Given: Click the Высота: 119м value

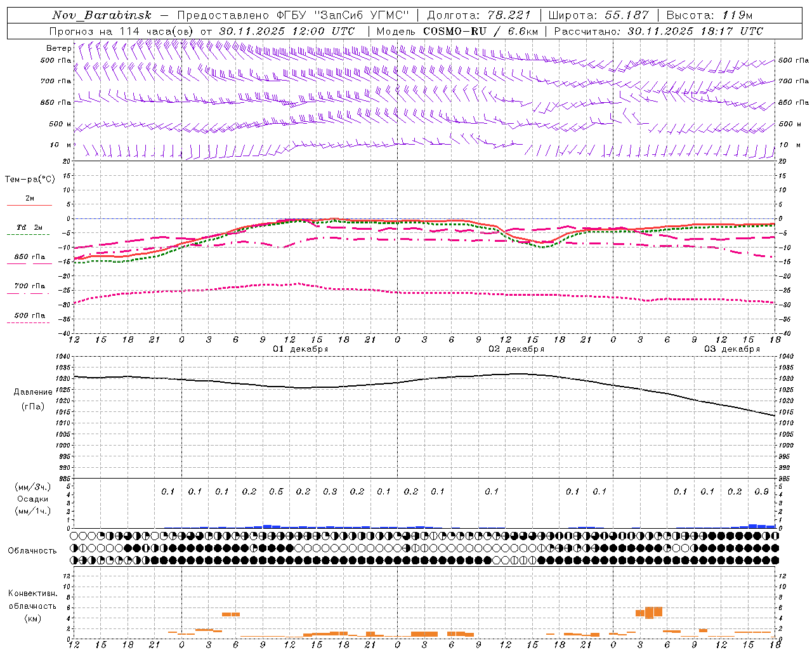Looking at the screenshot, I should (x=710, y=15).
